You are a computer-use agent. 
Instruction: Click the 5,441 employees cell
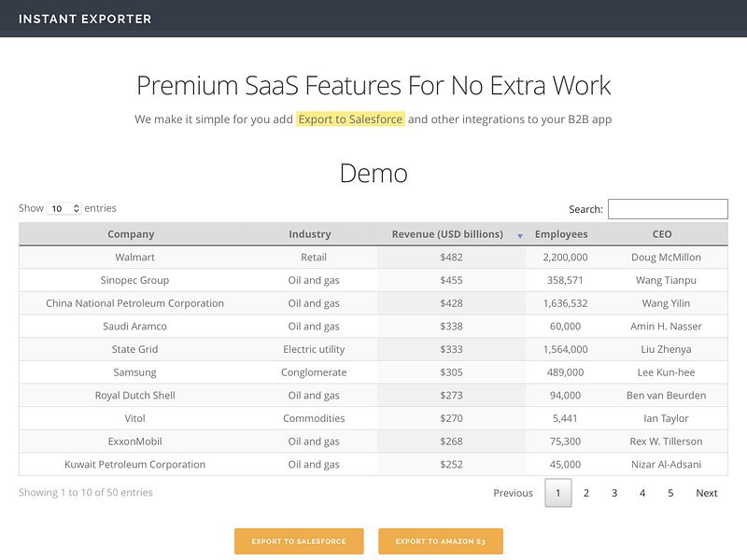(x=565, y=418)
